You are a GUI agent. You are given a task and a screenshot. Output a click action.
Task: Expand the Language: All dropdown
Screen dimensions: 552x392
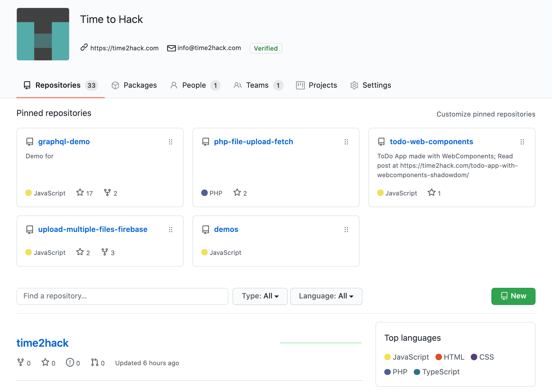coord(326,296)
